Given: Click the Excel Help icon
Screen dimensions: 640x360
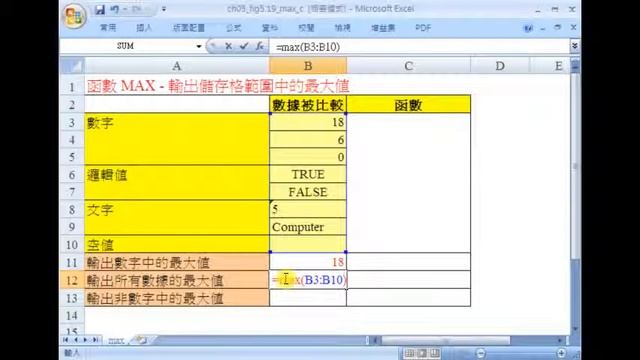Looking at the screenshot, I should coord(528,28).
